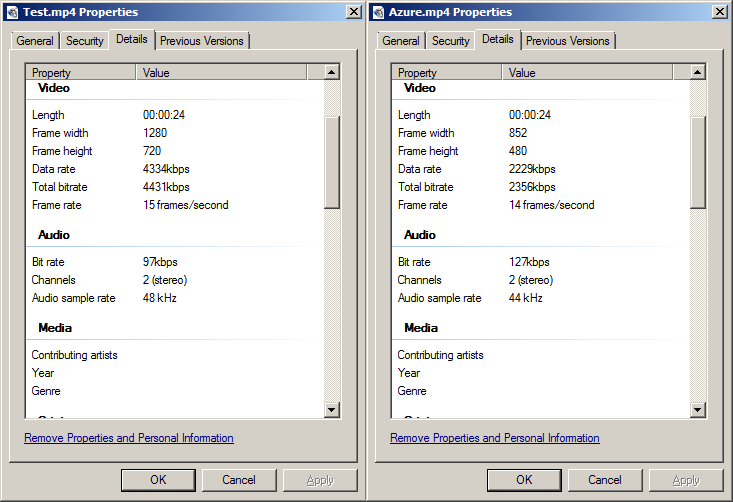Click scrollbar thumb in Test.mp4 details list
The height and width of the screenshot is (502, 733).
click(x=331, y=162)
